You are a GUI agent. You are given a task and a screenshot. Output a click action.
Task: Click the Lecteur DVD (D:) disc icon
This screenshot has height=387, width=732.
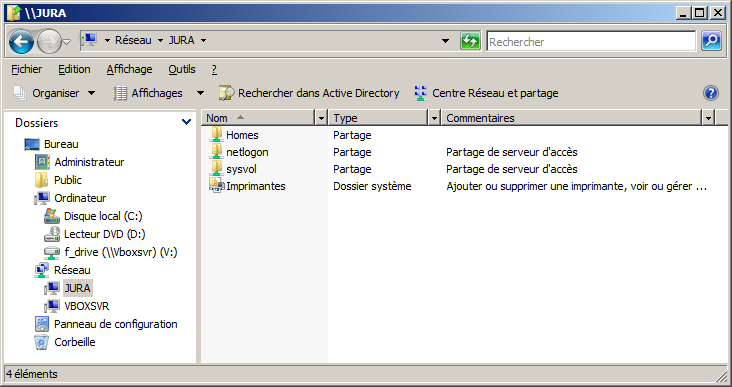pos(52,234)
